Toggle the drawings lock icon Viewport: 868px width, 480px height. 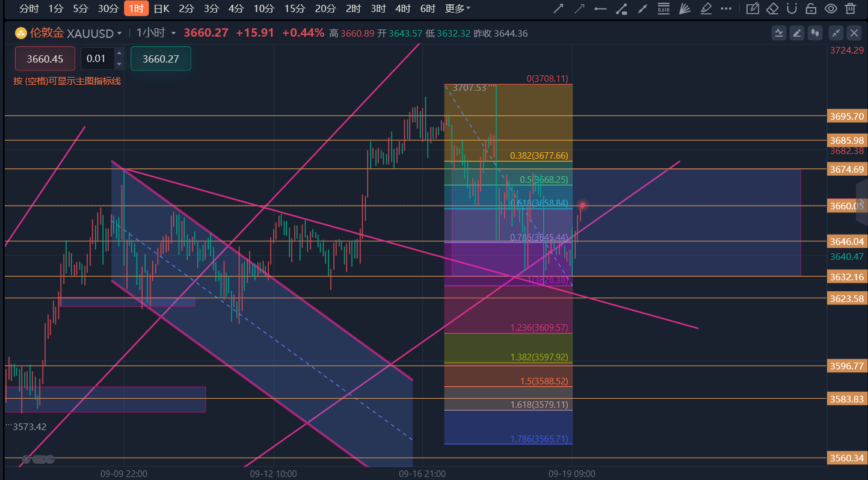(811, 8)
